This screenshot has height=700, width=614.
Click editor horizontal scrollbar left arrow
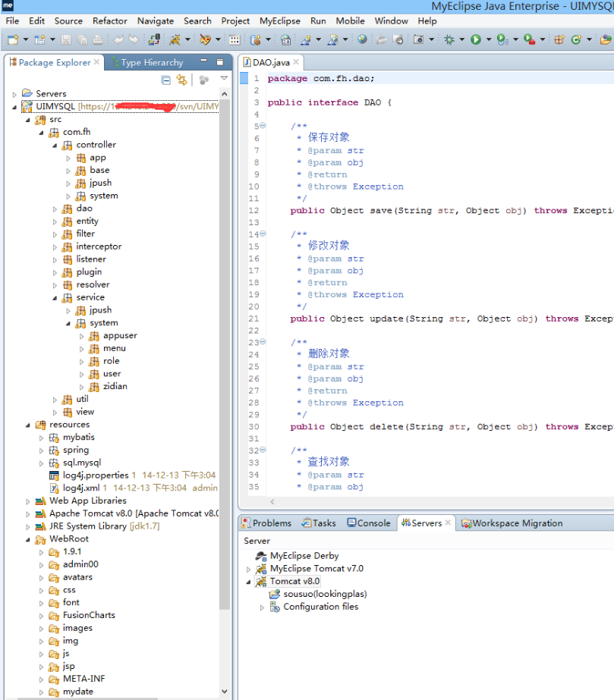point(272,502)
